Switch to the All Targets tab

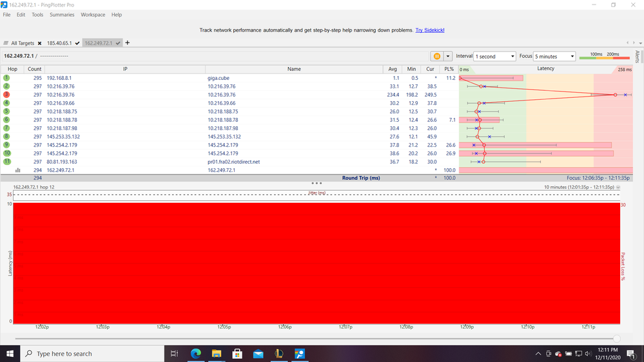tap(23, 43)
